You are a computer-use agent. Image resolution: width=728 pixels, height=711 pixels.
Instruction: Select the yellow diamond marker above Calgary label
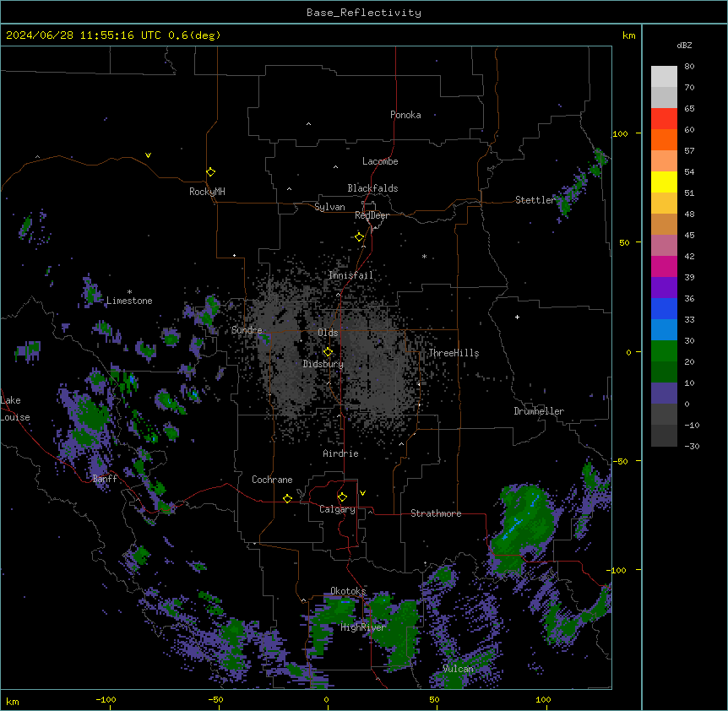[342, 497]
